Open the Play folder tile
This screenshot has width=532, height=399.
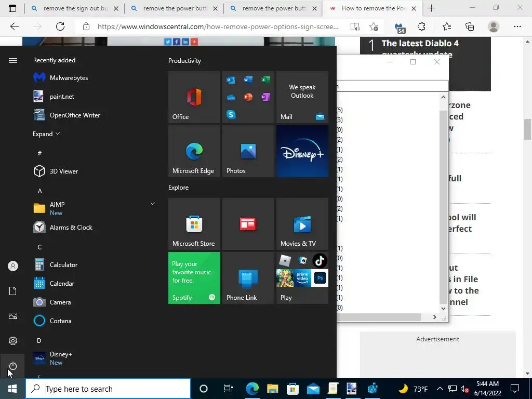[302, 278]
